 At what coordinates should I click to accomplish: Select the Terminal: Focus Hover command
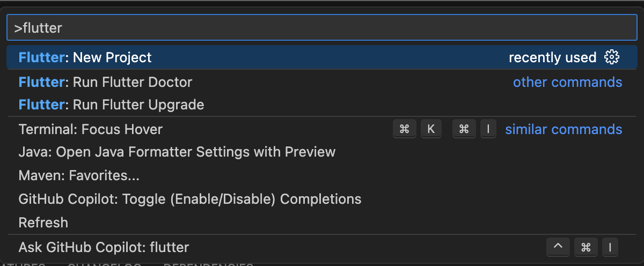tap(90, 129)
